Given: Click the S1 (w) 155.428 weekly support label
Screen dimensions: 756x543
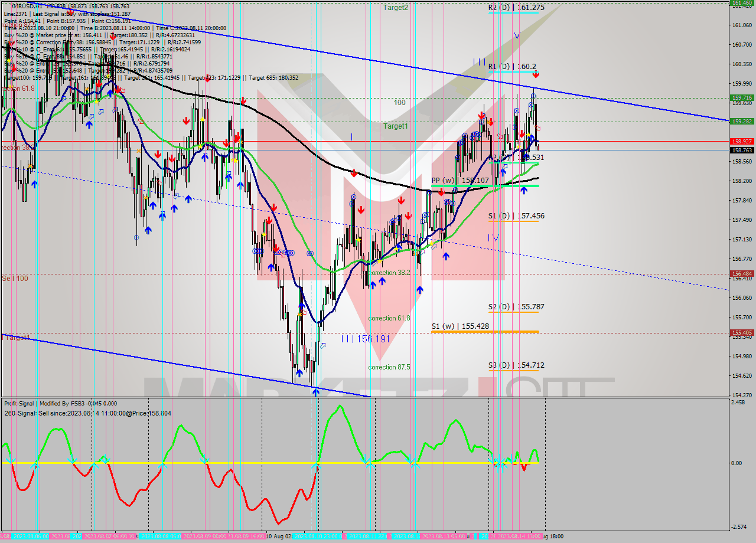Looking at the screenshot, I should (460, 326).
